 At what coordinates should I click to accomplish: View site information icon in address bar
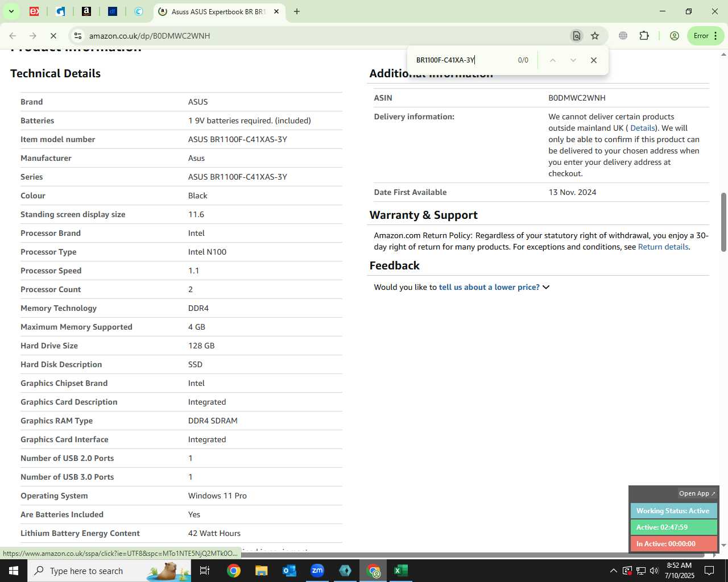tap(78, 36)
